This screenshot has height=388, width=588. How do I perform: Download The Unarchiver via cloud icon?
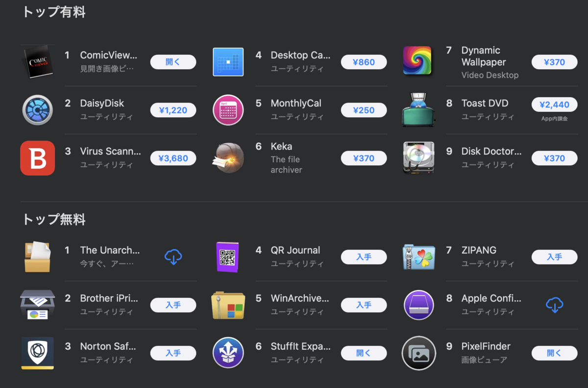(173, 257)
